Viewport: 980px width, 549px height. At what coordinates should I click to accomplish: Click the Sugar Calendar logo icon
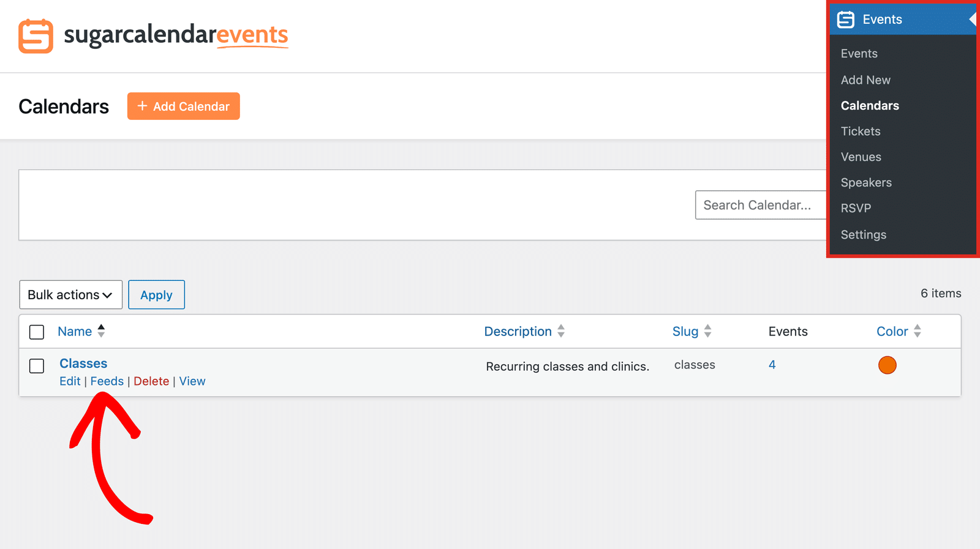36,36
